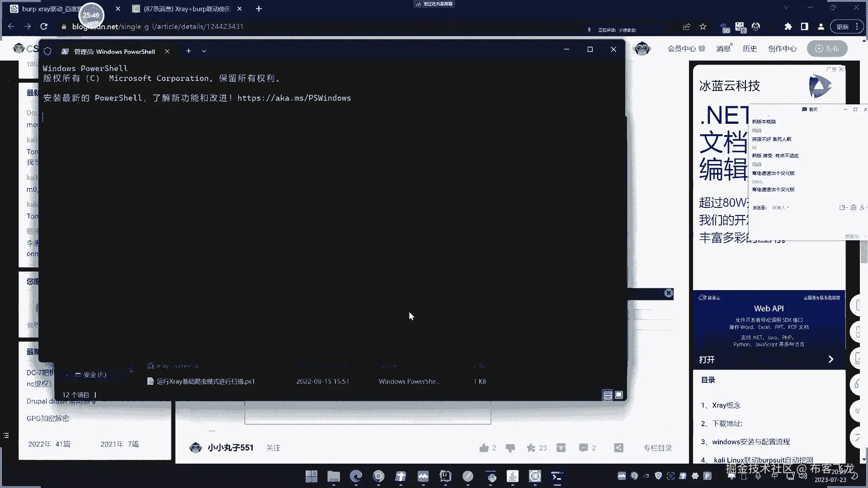
Task: Click the thumbs-down dislike icon
Action: [510, 448]
